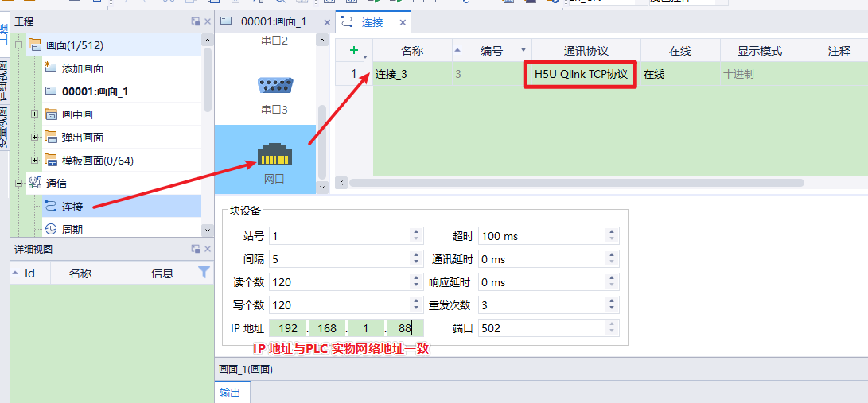Click the port list scroll-up arrow
The height and width of the screenshot is (403, 868).
(x=322, y=40)
